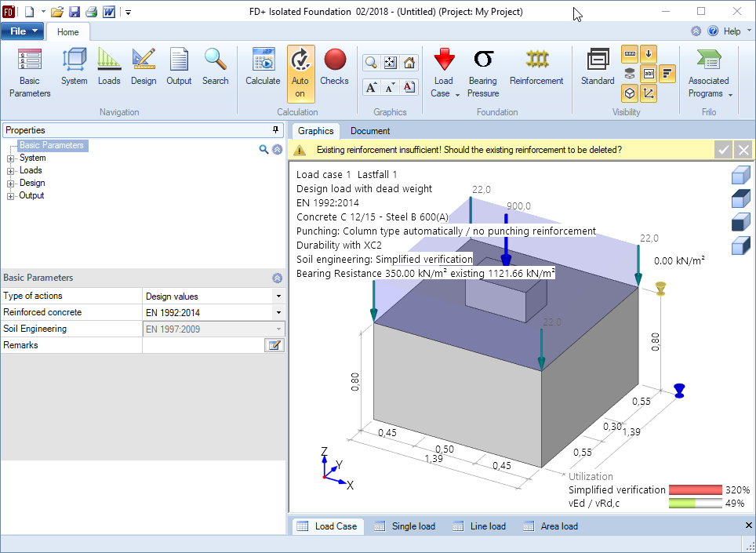Open Associated Programs menu
The image size is (756, 553).
pyautogui.click(x=709, y=73)
